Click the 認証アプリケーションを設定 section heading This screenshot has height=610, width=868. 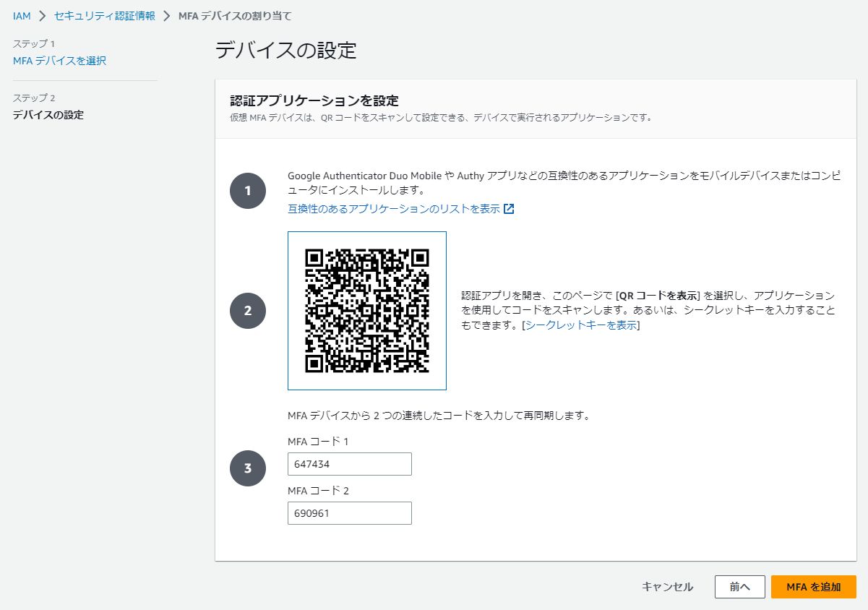click(314, 100)
